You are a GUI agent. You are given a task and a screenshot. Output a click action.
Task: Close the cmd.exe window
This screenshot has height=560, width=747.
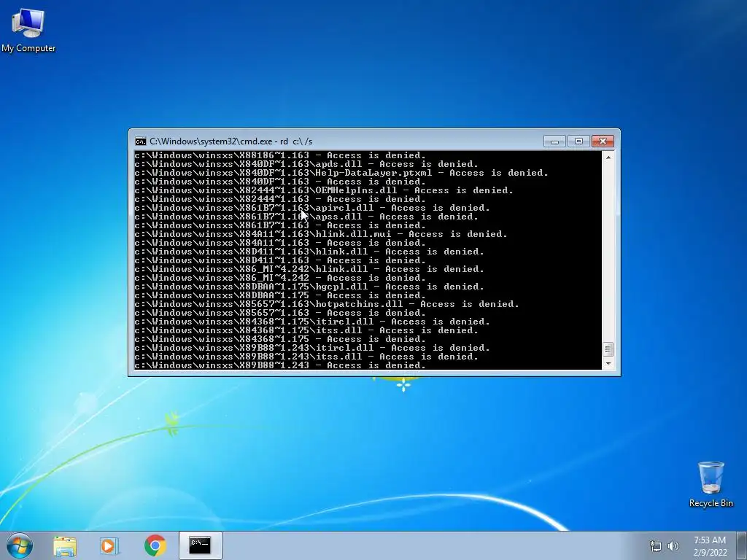pos(603,141)
